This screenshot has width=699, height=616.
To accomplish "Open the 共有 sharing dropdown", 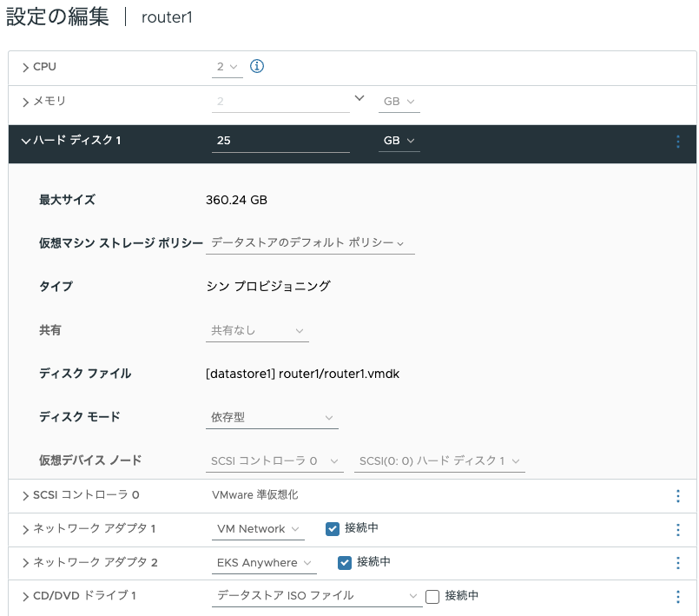I will (255, 331).
